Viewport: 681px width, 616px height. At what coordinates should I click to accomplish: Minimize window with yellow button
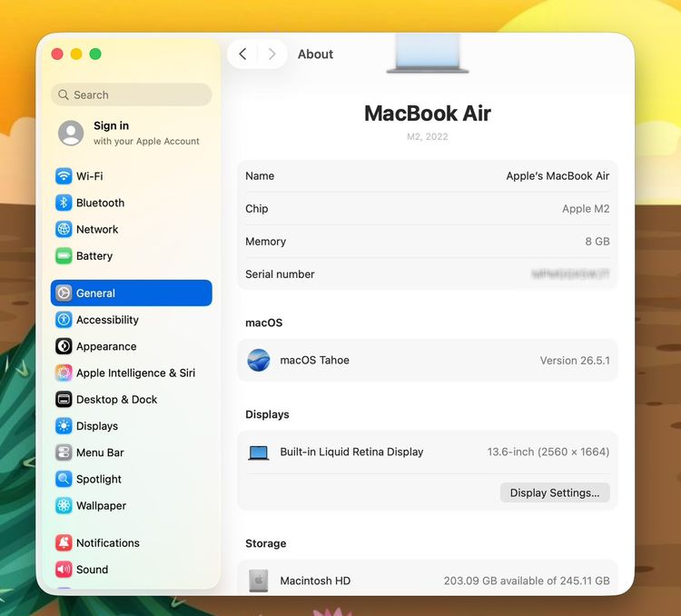[76, 54]
